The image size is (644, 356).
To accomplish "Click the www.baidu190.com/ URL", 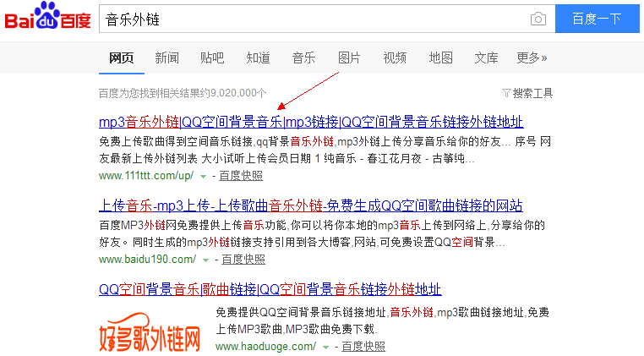I will (148, 260).
